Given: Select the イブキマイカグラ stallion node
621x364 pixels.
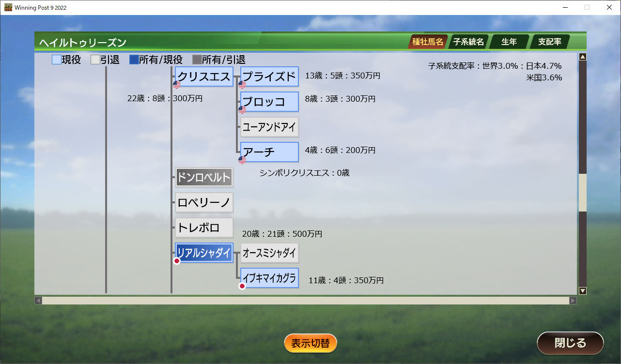Looking at the screenshot, I should coord(269,278).
